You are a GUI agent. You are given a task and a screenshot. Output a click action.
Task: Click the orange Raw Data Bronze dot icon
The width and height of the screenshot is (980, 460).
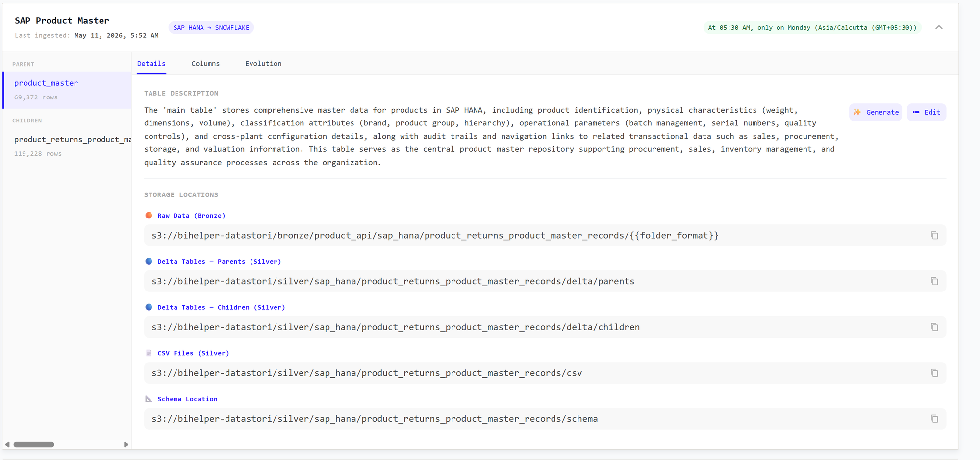coord(149,215)
